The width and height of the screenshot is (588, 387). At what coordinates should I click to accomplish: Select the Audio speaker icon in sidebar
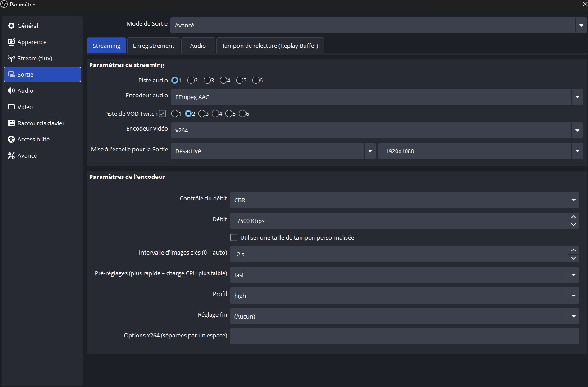tap(11, 91)
